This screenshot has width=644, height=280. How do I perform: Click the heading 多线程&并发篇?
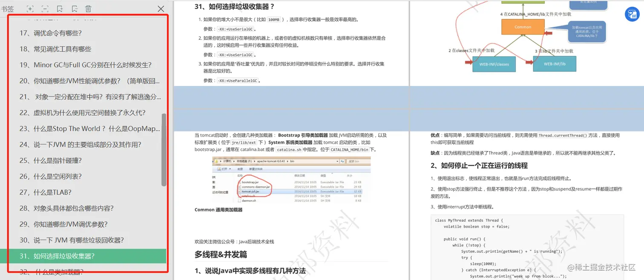click(221, 254)
